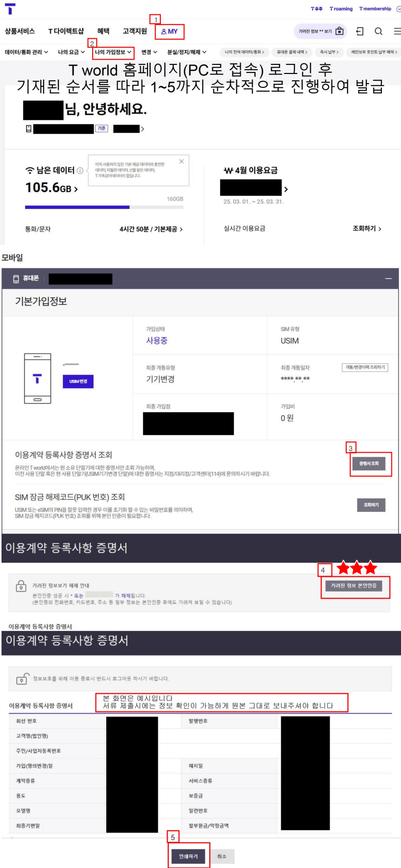
Task: Click the 할부원금/약정금액 label
Action: click(x=208, y=826)
